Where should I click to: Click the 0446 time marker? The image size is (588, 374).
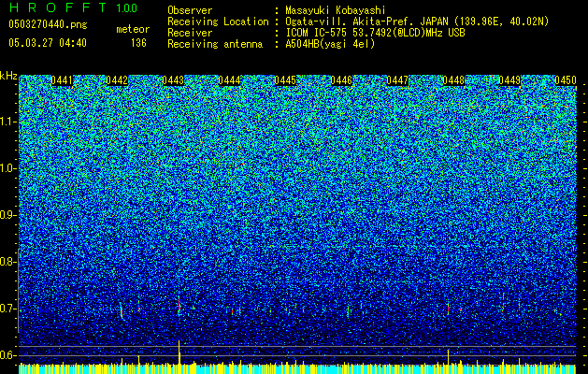pos(341,80)
